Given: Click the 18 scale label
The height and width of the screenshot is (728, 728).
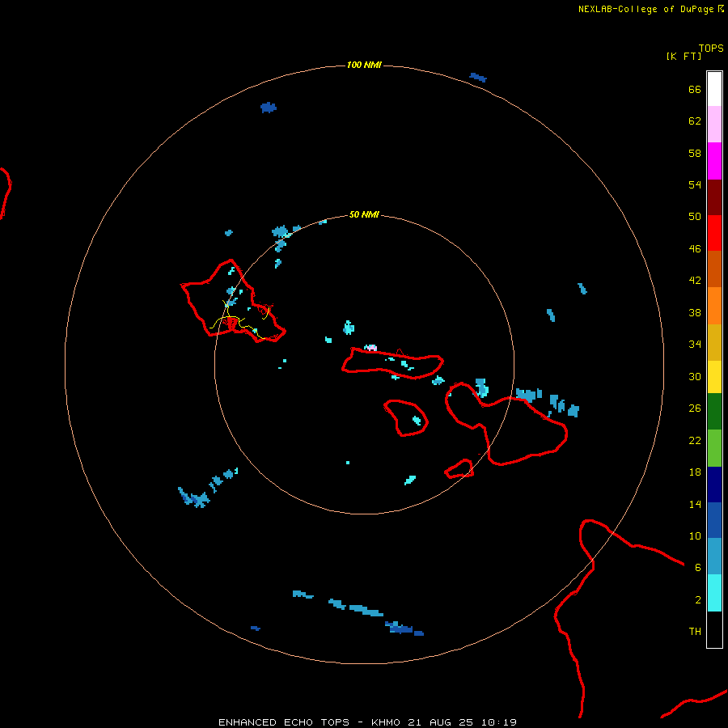Looking at the screenshot, I should 695,472.
